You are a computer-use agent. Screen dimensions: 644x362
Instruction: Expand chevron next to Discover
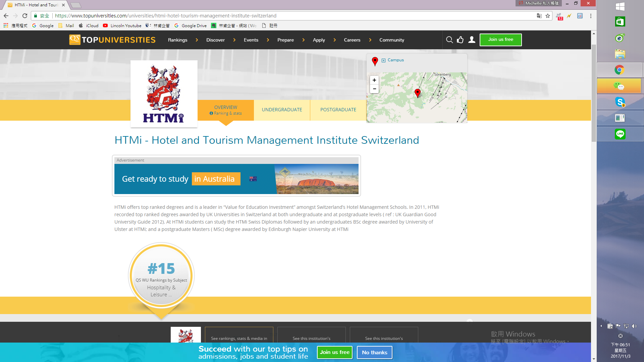tap(234, 40)
